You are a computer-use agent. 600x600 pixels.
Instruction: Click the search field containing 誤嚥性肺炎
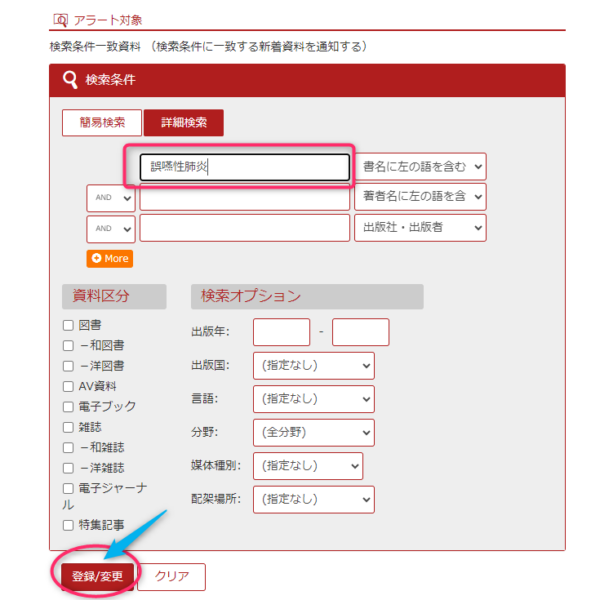[x=245, y=167]
